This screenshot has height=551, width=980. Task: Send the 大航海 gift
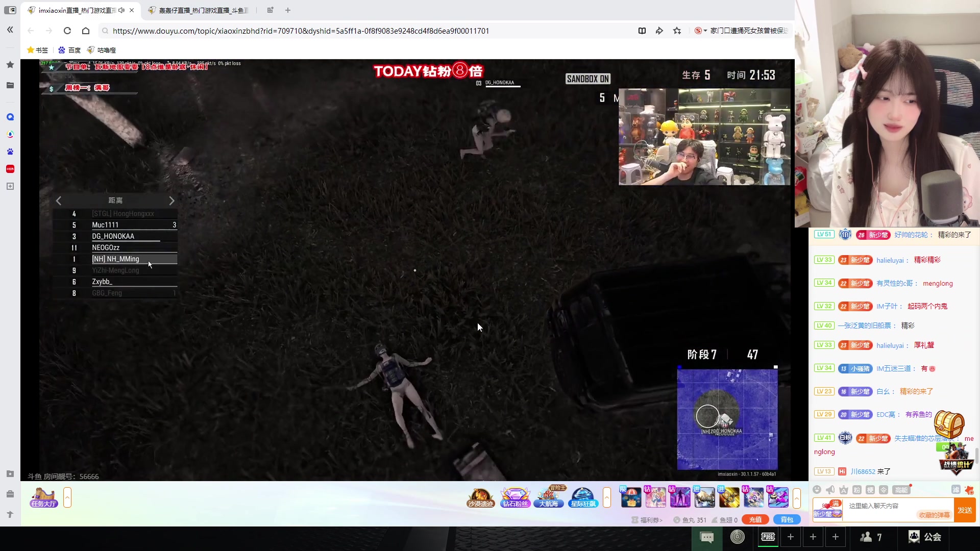click(549, 497)
